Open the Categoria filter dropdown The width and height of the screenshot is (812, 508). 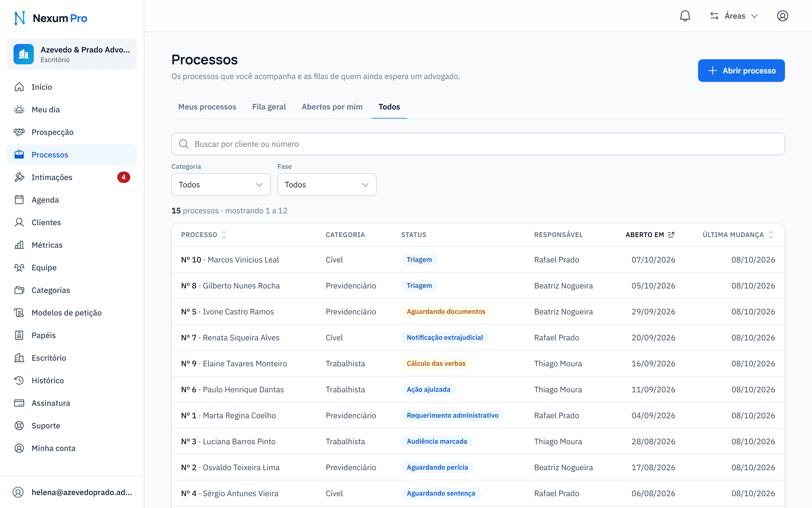coord(221,185)
